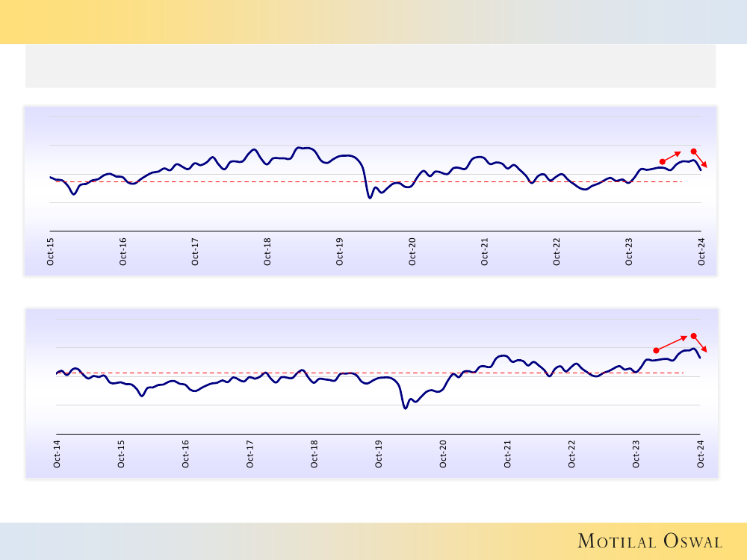The image size is (747, 560).
Task: Click the Motilal Oswal logo
Action: (648, 541)
